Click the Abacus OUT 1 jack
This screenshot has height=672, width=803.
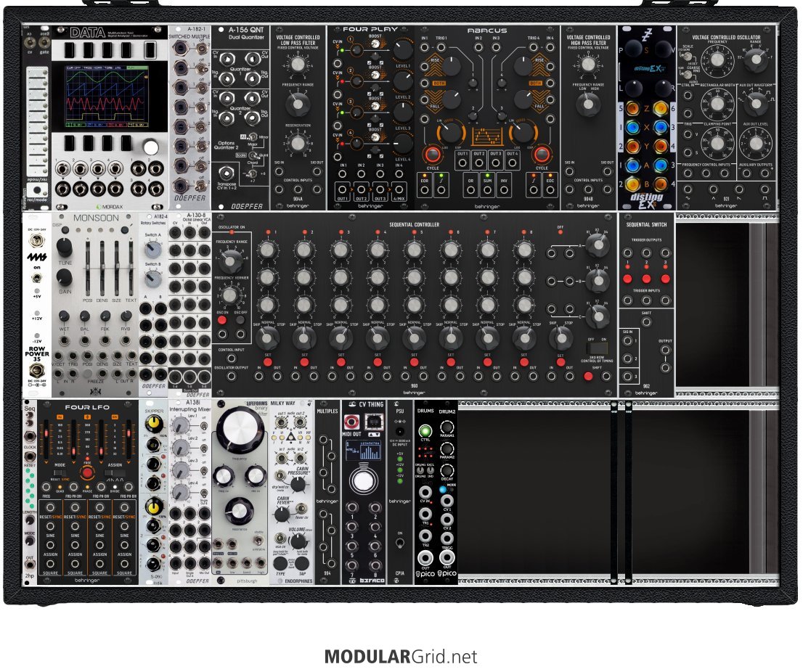pos(462,163)
